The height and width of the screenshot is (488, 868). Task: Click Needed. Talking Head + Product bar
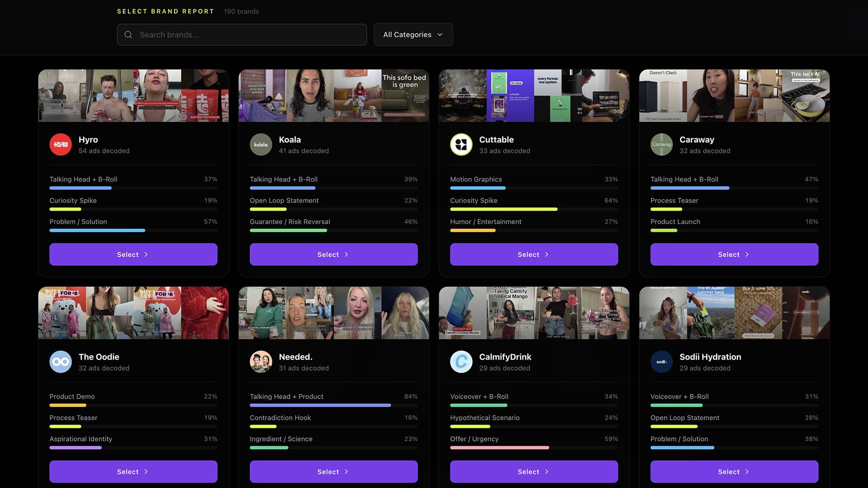click(x=334, y=405)
